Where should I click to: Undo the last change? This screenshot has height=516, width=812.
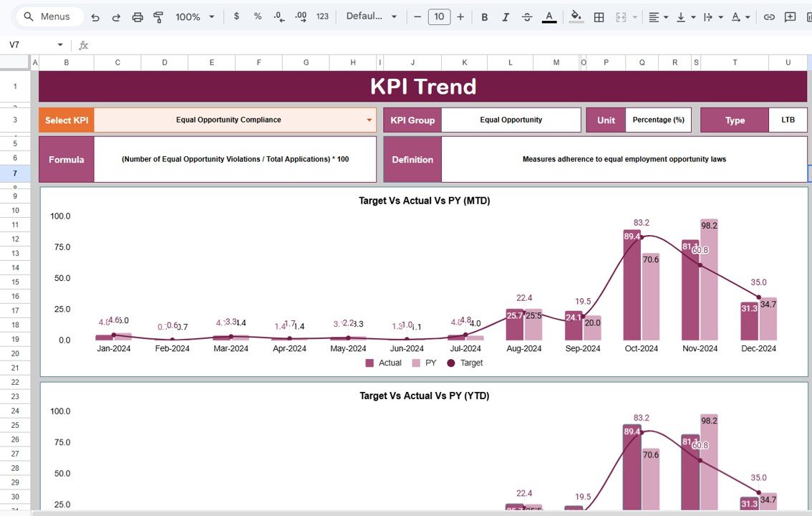coord(95,16)
